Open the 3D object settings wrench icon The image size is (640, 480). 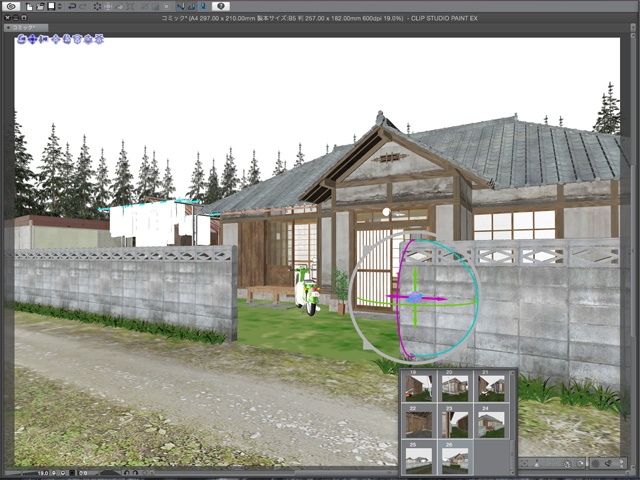tap(608, 463)
